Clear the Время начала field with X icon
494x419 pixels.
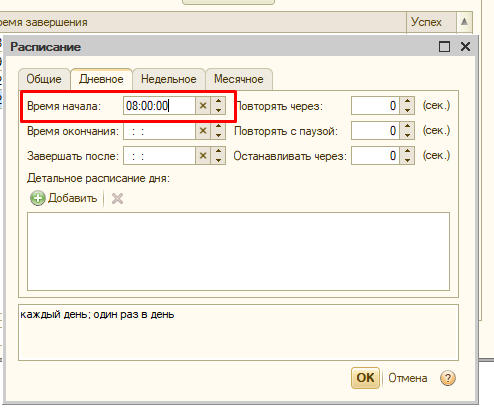[203, 106]
